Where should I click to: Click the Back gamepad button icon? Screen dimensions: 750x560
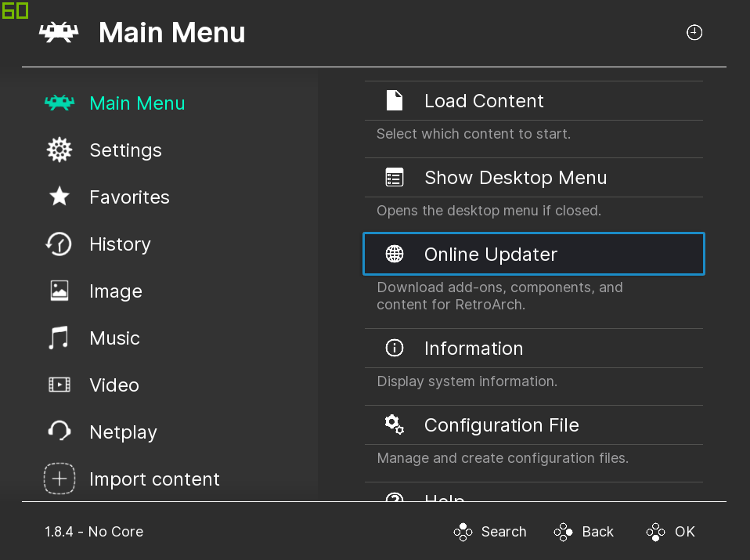(x=564, y=532)
